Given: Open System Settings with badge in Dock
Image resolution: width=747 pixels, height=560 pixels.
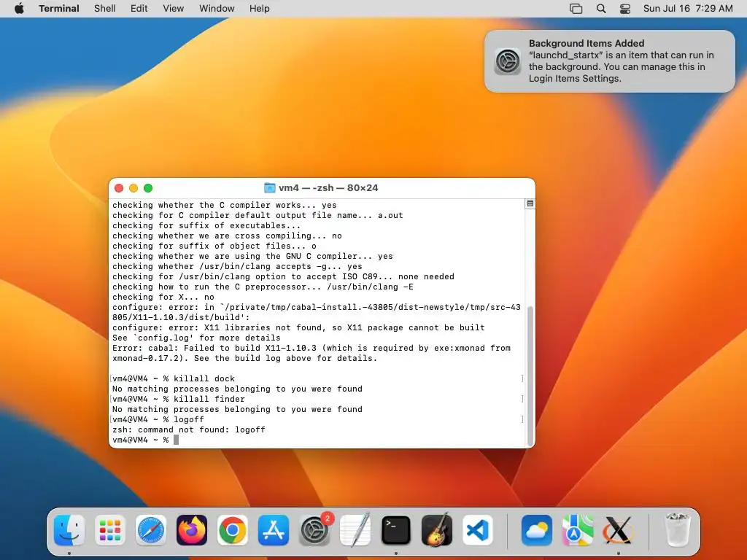Looking at the screenshot, I should (314, 530).
